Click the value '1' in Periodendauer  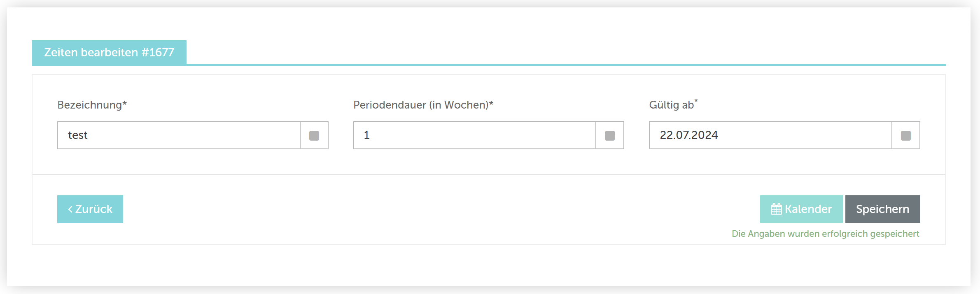[367, 135]
